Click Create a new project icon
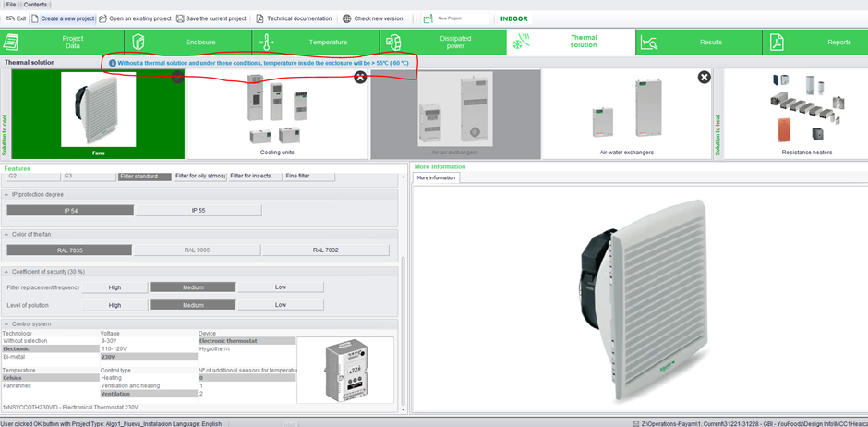 (35, 18)
